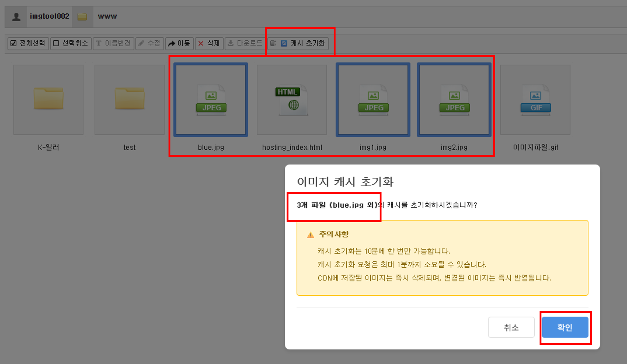Screen dimensions: 627x364
Task: Deselect the blue.jpg file selection
Action: click(x=210, y=100)
